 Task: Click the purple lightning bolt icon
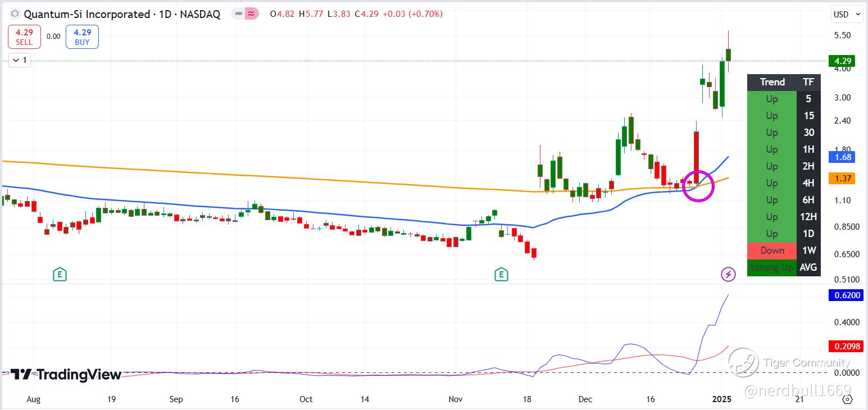[728, 274]
